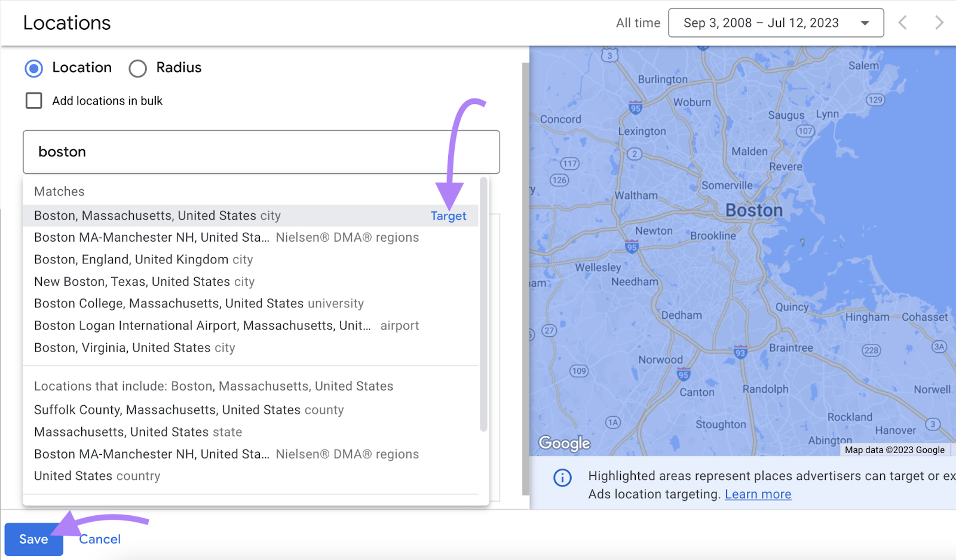Click the right chevron beside the date range
The width and height of the screenshot is (956, 560).
click(x=939, y=22)
